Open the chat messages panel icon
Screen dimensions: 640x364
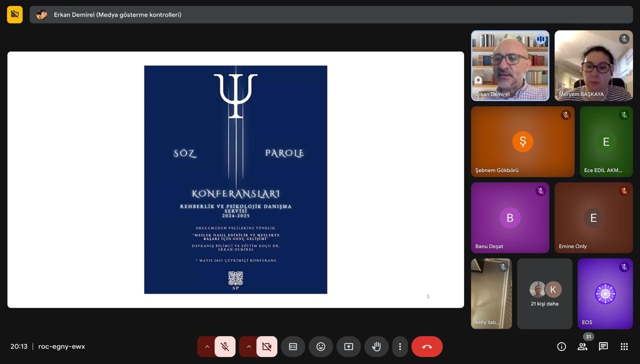pos(603,347)
